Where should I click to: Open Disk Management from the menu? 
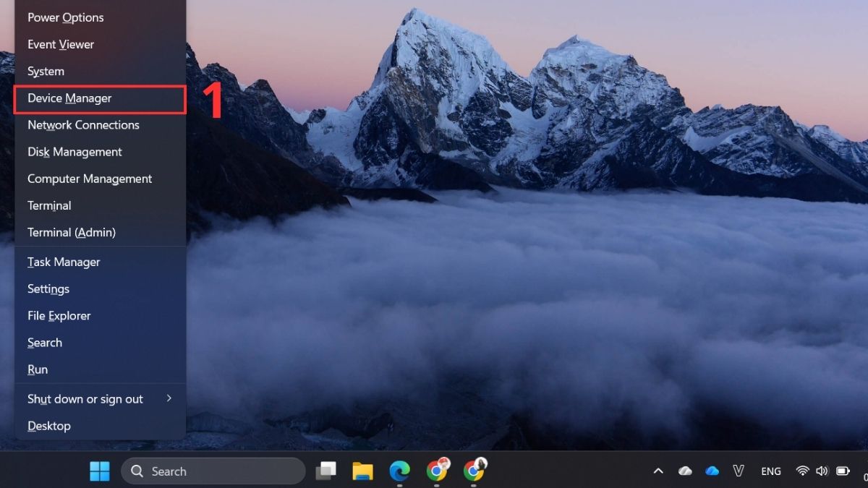[74, 152]
